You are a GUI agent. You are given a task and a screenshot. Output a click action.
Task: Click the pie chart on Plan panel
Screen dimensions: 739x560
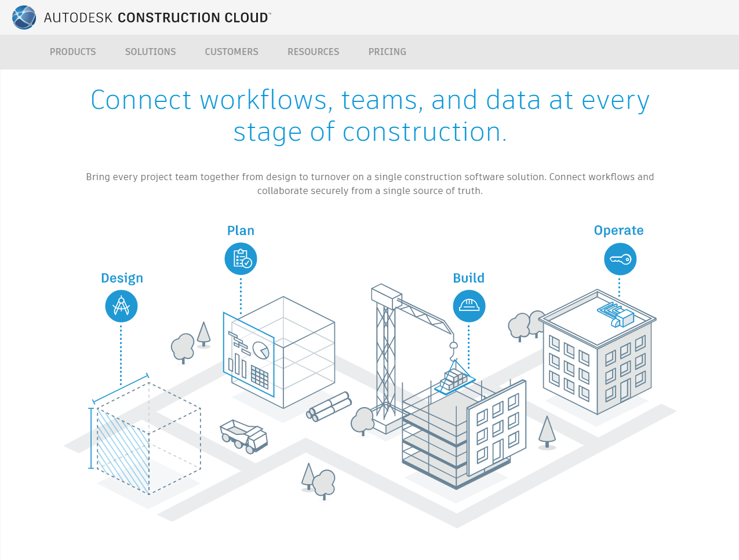coord(261,350)
